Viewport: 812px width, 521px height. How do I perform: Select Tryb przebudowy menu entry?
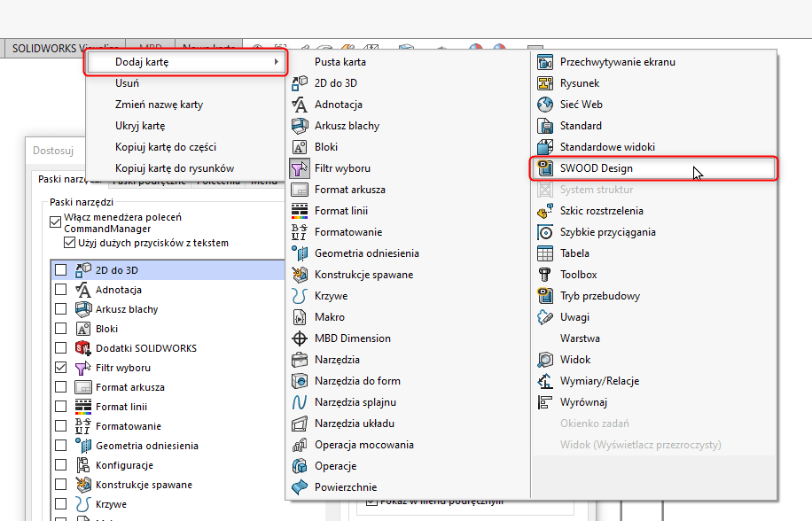(x=654, y=295)
